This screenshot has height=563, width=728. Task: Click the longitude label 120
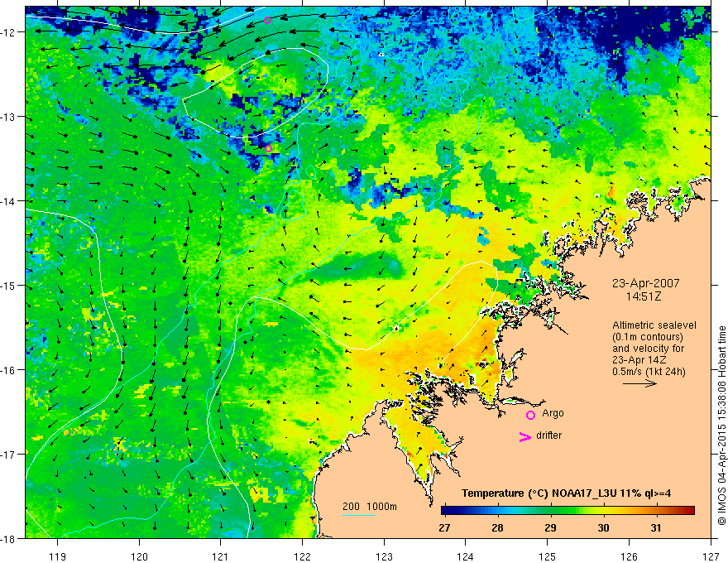tap(139, 557)
